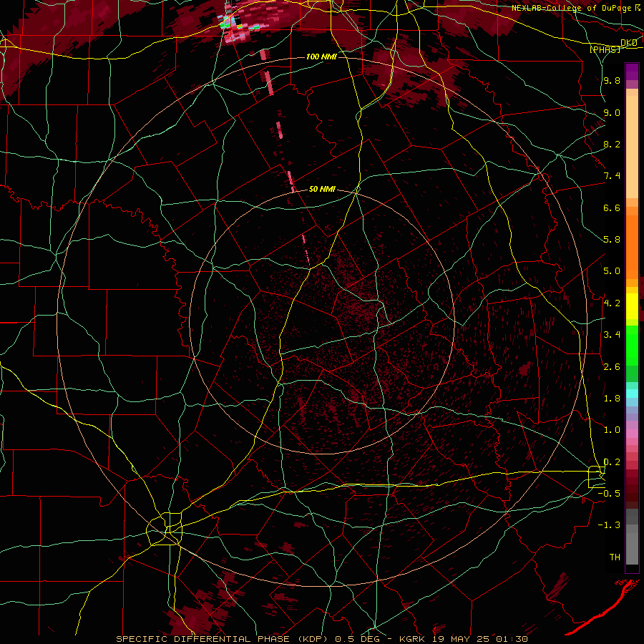Click the 4.2 value on color scale
The image size is (644, 644).
[x=612, y=303]
